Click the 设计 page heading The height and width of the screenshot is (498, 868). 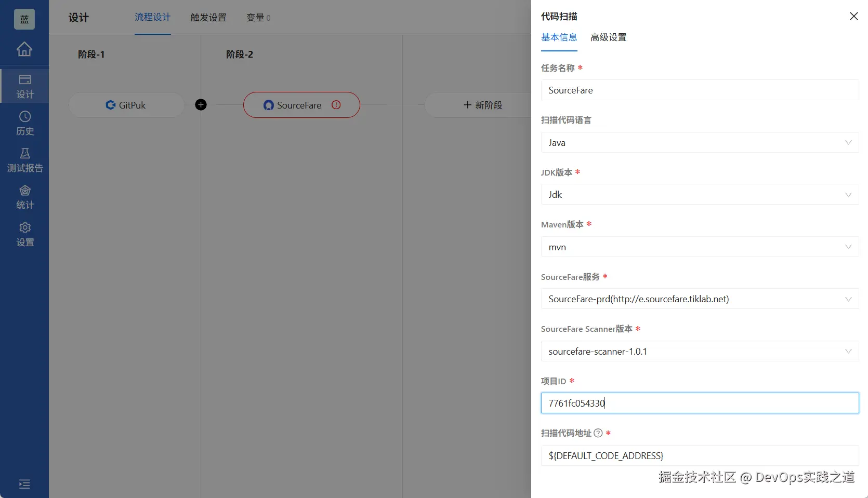point(78,18)
